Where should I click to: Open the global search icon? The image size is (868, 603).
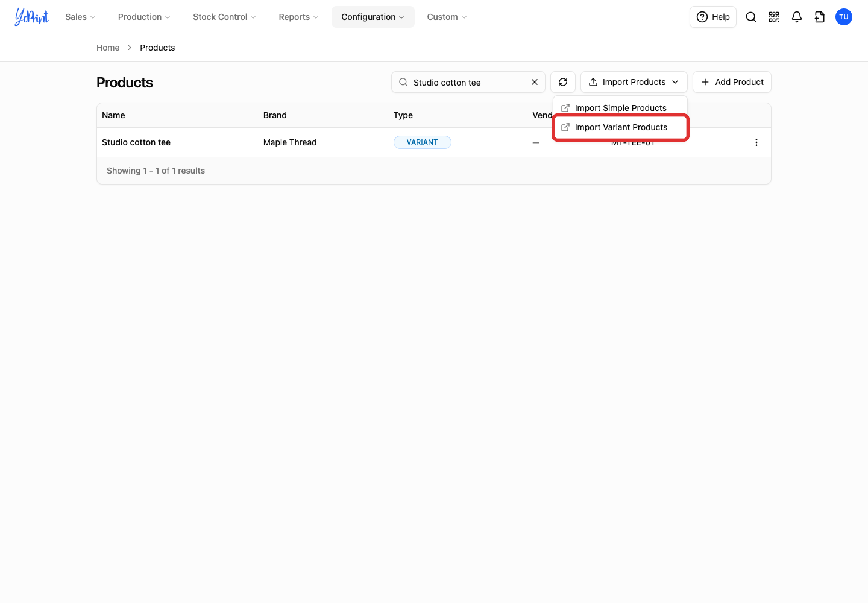click(751, 17)
